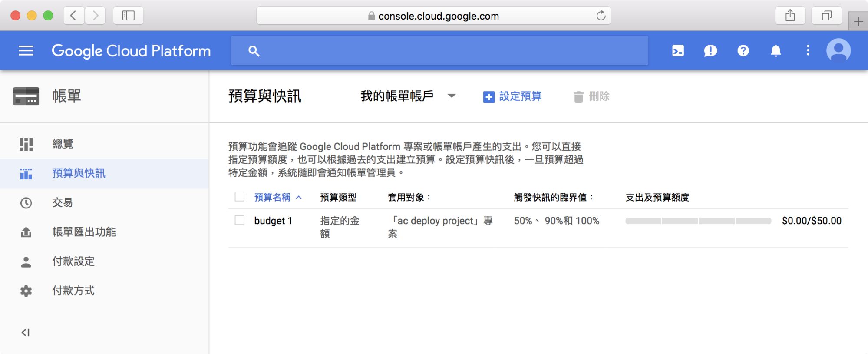Open 付款方式 sidebar item
The image size is (868, 354).
pos(104,291)
